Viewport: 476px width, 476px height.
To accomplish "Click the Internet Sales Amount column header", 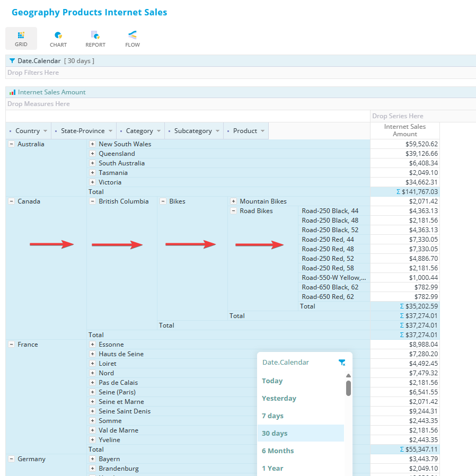I will click(405, 130).
